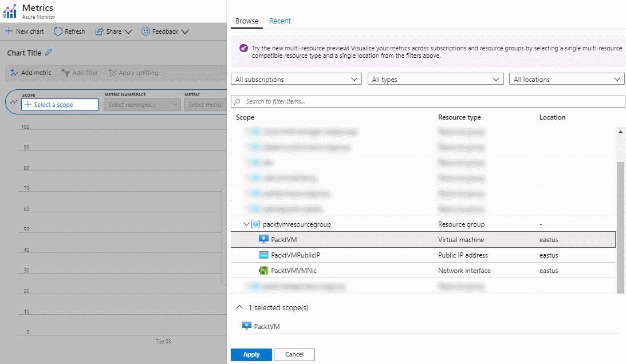The height and width of the screenshot is (364, 626).
Task: Open the All locations dropdown
Action: tap(566, 79)
